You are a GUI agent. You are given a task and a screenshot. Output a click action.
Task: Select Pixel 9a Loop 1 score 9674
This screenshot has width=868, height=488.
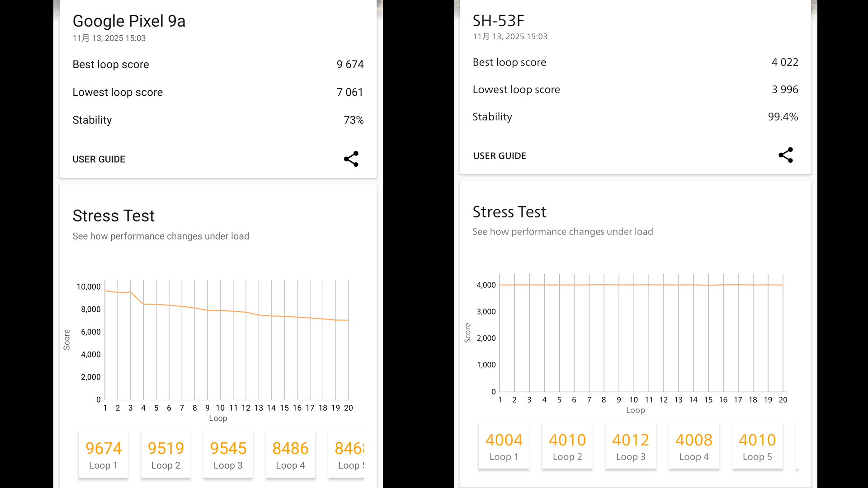(x=104, y=455)
